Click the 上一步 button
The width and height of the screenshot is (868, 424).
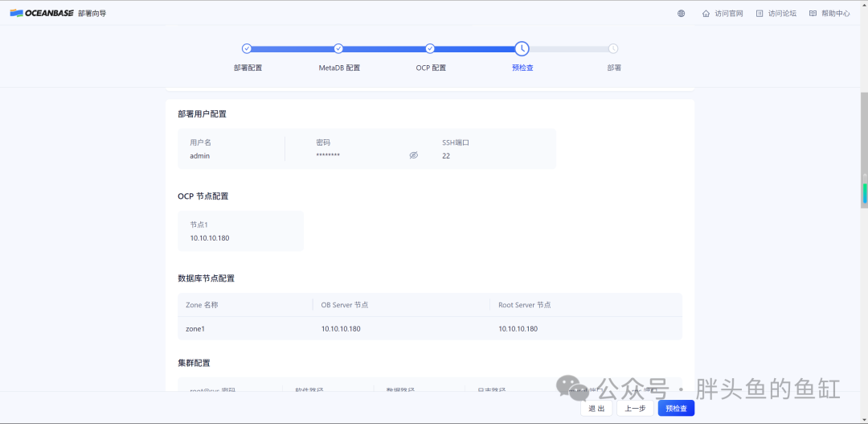pyautogui.click(x=635, y=409)
